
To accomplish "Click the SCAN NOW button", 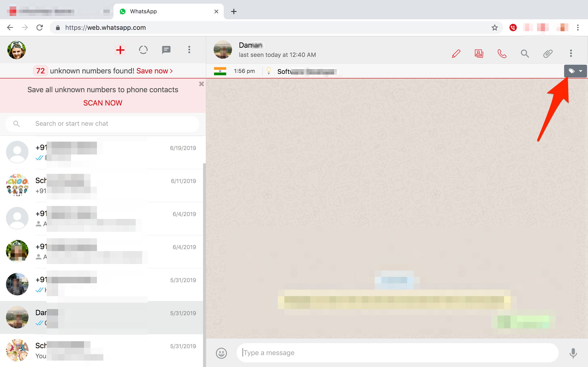I will pyautogui.click(x=103, y=103).
